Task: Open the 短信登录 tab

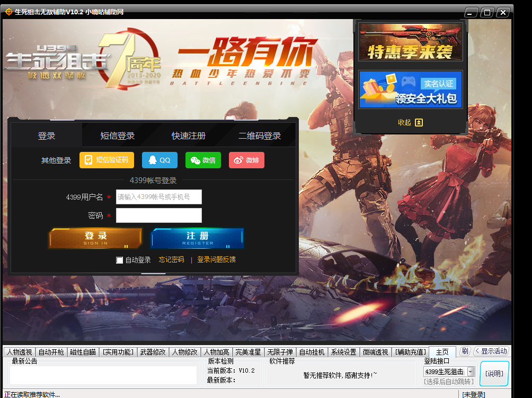Action: click(118, 136)
